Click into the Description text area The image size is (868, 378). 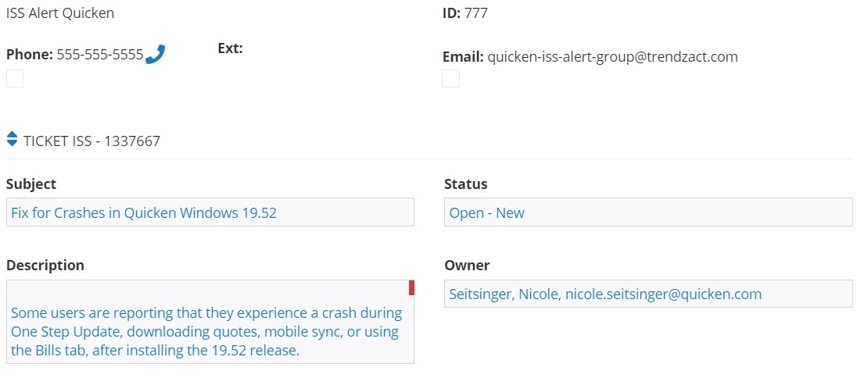210,332
